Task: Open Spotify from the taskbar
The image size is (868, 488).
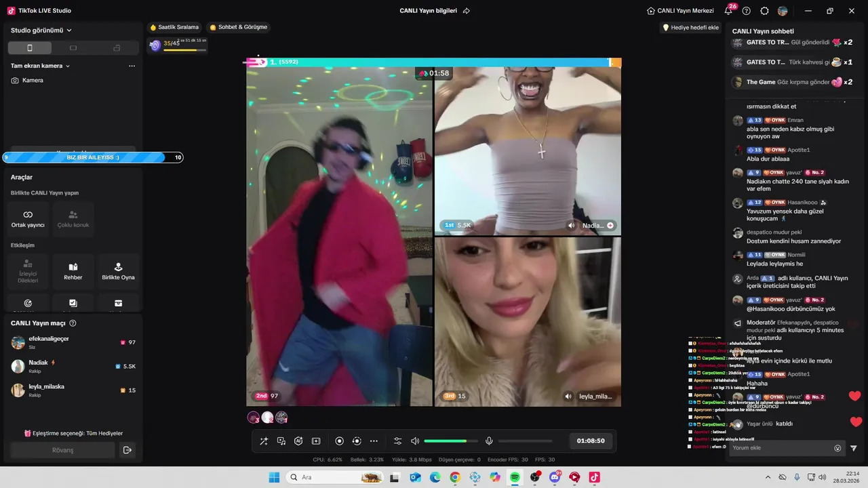Action: (515, 477)
